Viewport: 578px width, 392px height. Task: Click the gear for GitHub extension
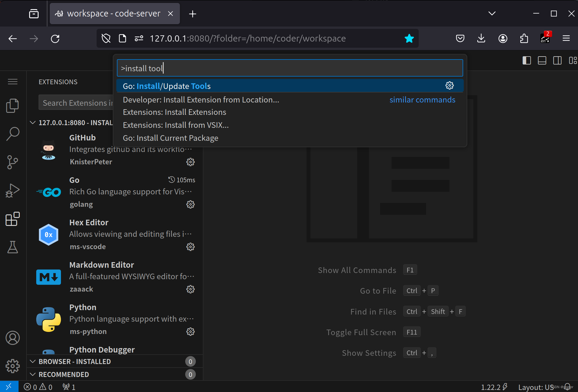tap(191, 162)
